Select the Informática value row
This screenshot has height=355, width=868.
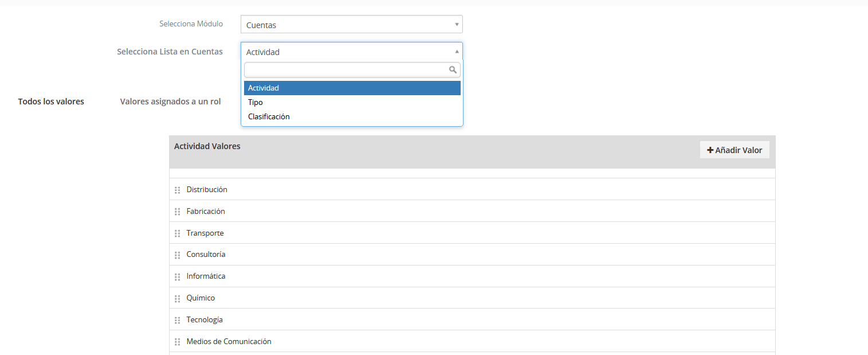tap(472, 276)
